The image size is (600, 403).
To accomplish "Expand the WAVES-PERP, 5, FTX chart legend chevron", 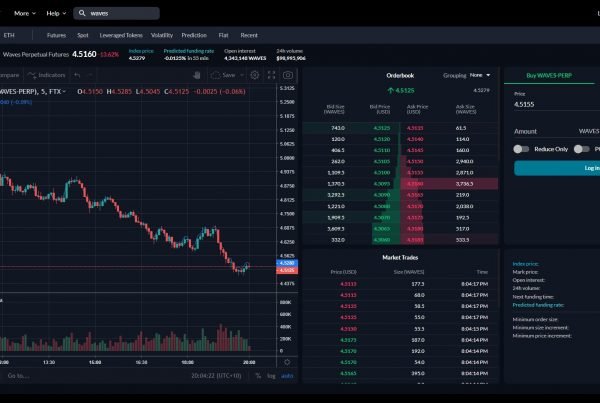I will pyautogui.click(x=64, y=91).
